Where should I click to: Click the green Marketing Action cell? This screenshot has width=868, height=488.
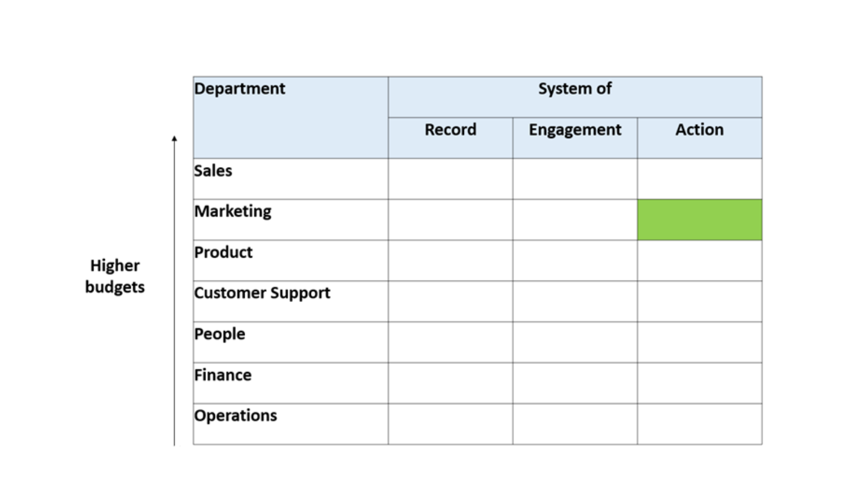point(699,220)
